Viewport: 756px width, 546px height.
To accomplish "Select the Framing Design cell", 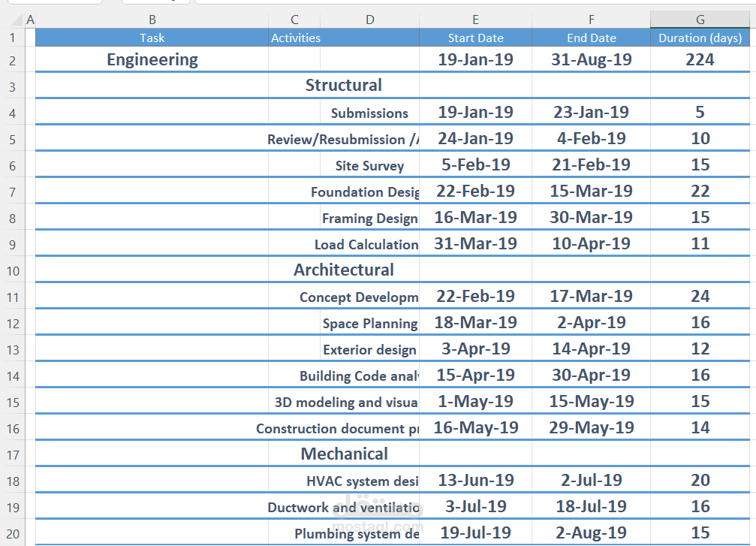I will (370, 218).
